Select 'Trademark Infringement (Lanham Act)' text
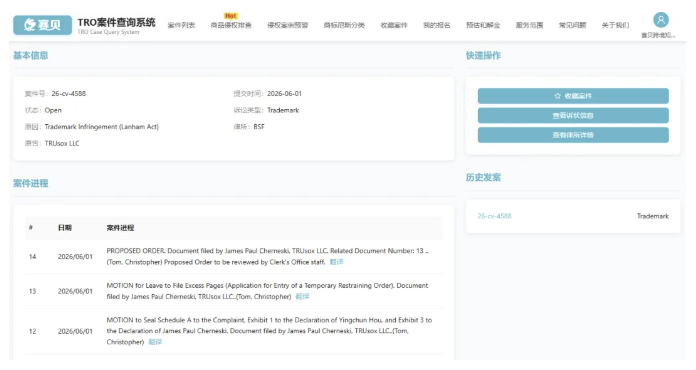This screenshot has width=696, height=370. tap(102, 127)
